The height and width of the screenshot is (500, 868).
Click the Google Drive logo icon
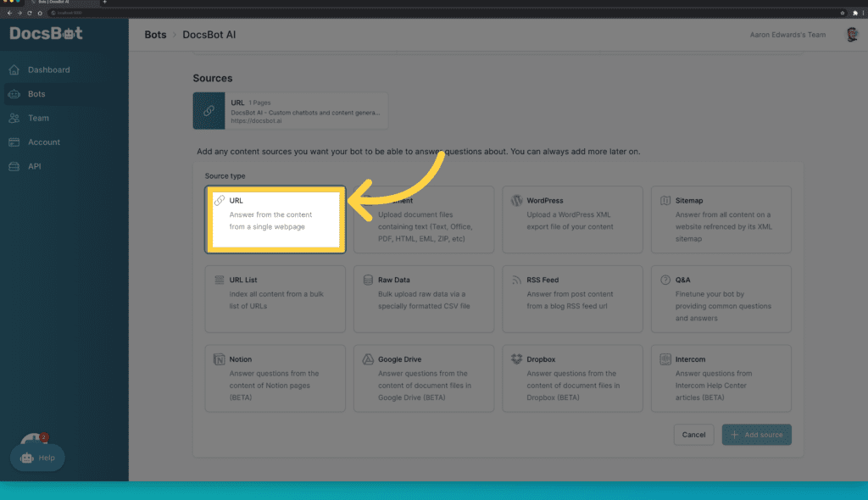click(x=368, y=359)
